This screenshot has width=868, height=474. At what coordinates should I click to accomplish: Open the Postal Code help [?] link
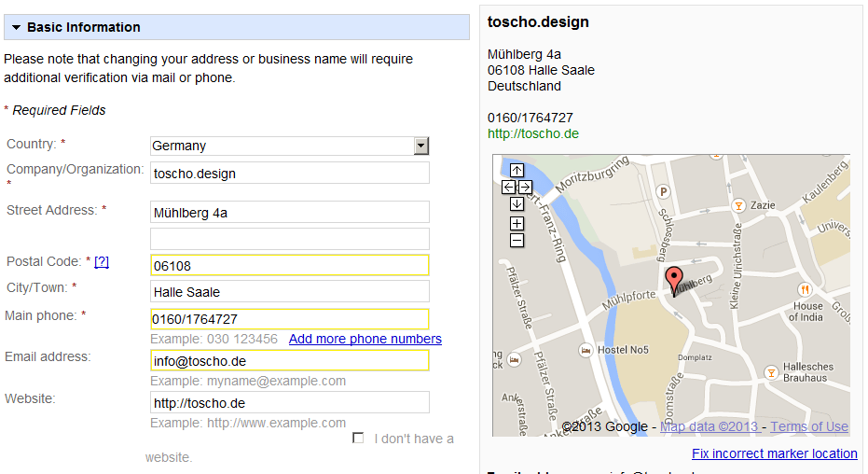[102, 261]
